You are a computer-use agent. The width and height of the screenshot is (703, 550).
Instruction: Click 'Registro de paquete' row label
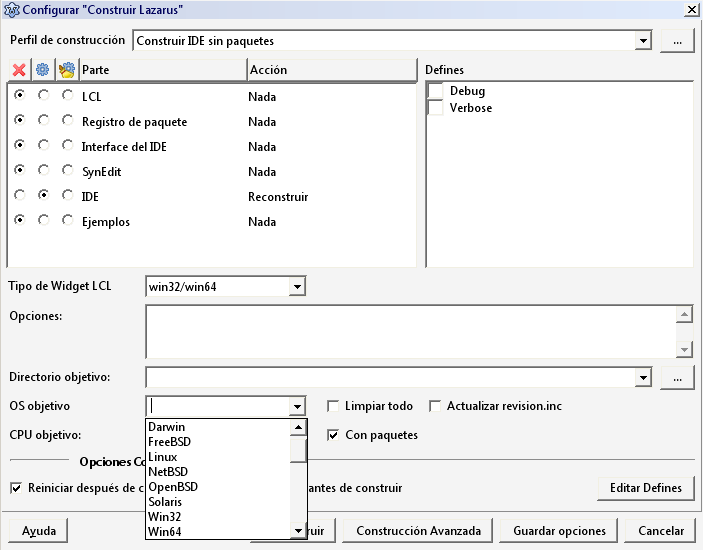tap(135, 122)
